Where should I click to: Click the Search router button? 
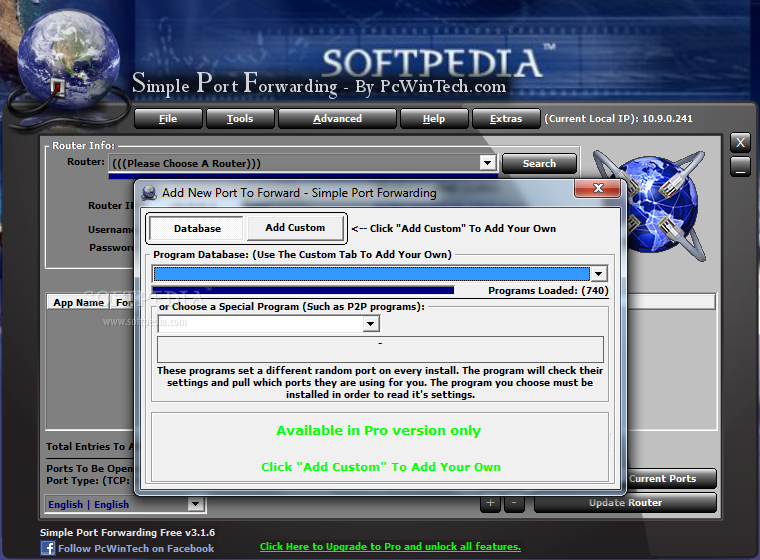pos(539,164)
